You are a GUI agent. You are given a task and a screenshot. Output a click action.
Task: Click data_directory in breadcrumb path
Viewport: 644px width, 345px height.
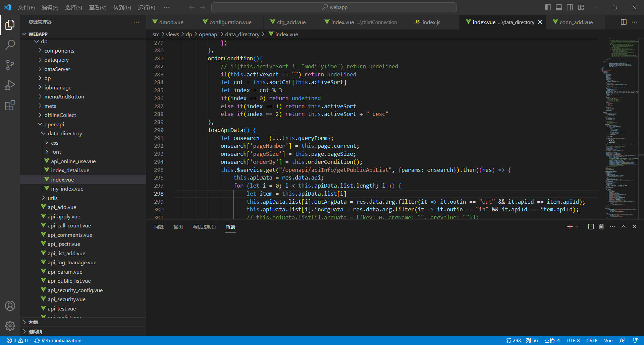[x=242, y=34]
